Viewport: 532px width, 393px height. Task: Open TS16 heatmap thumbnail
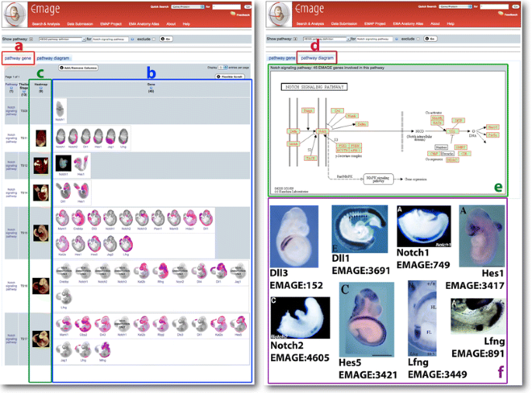pos(40,286)
